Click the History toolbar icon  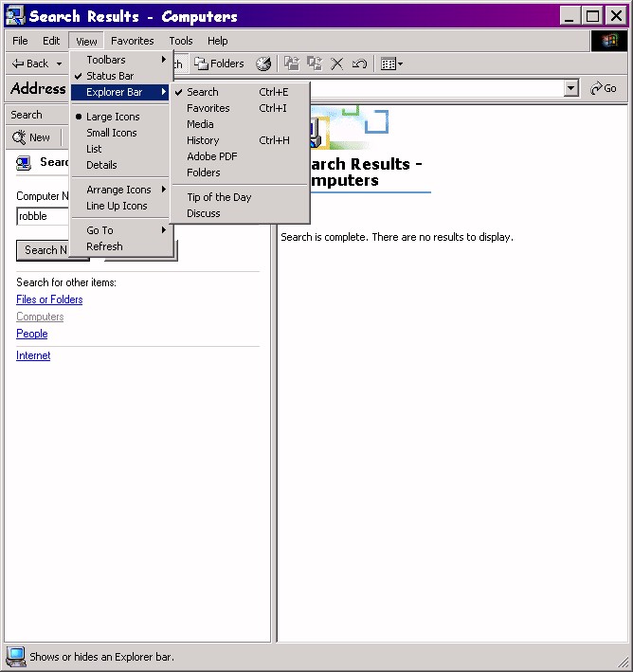[263, 64]
